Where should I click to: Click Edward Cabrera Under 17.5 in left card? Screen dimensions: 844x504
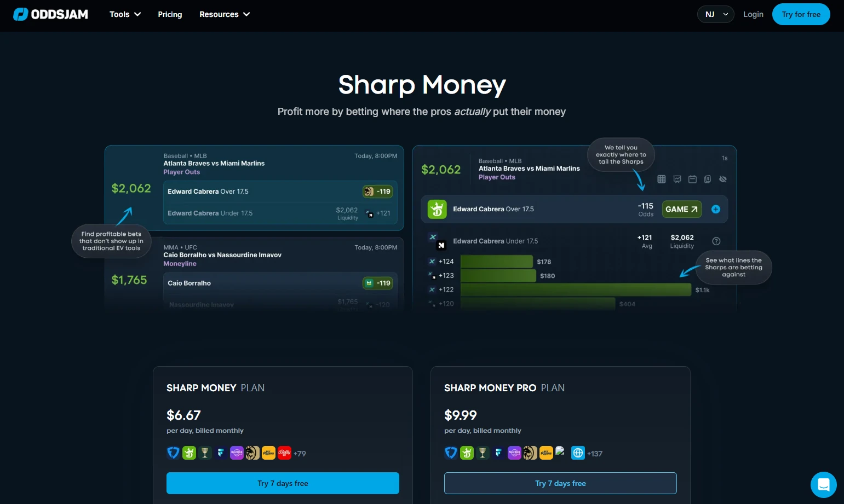click(210, 213)
